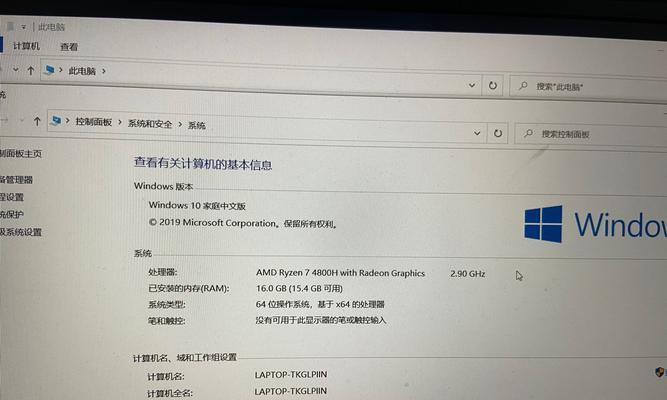The height and width of the screenshot is (400, 667).
Task: Click the 2019 Microsoft Corporation copyright line
Action: coord(243,223)
